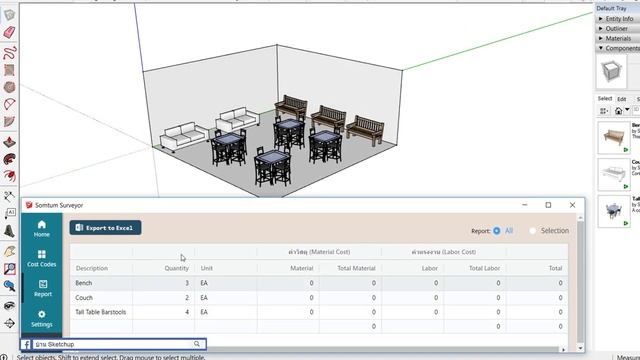Select the Polygon drawing tool
This screenshot has width=640, height=360.
[9, 87]
